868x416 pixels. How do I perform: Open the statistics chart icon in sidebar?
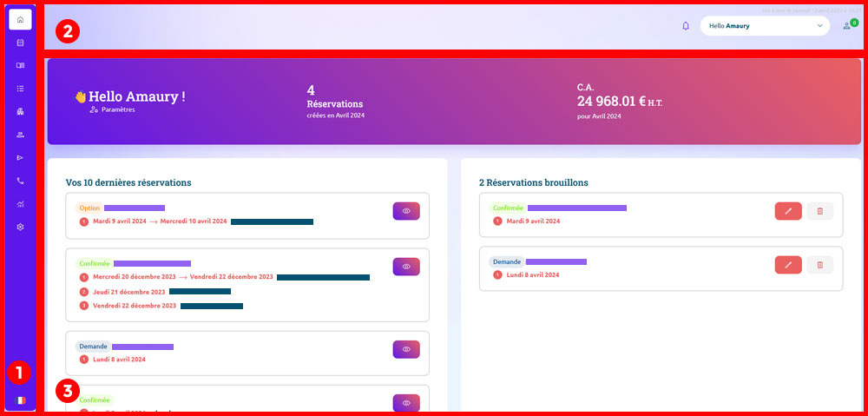pyautogui.click(x=21, y=204)
